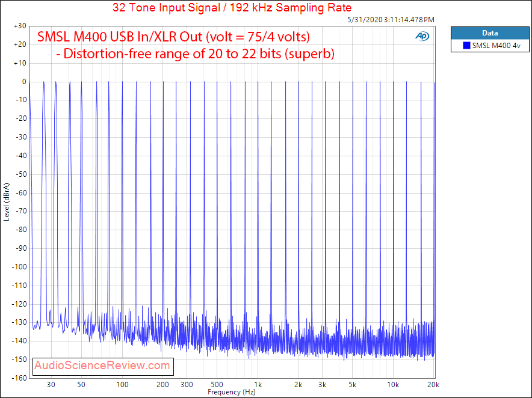Click the "Data" legend header
532x398 pixels.
click(490, 33)
